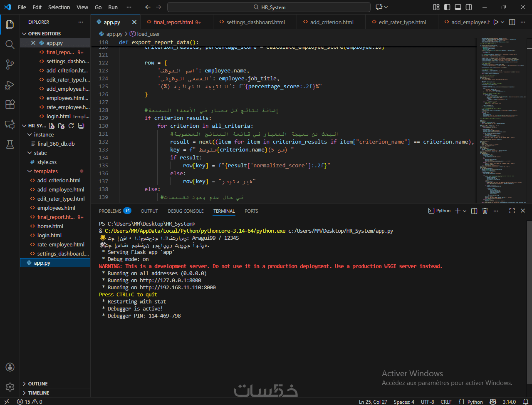
Task: Kill the terminal with trash icon
Action: coord(485,211)
